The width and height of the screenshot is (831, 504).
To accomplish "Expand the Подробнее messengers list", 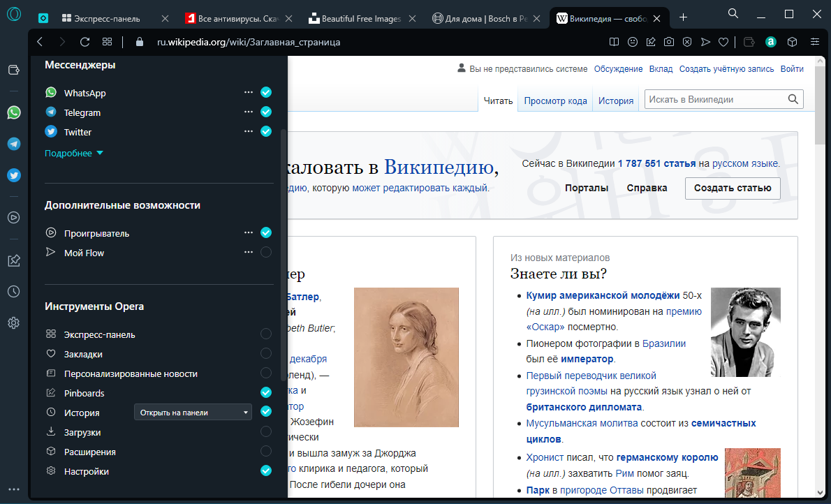I will 73,153.
